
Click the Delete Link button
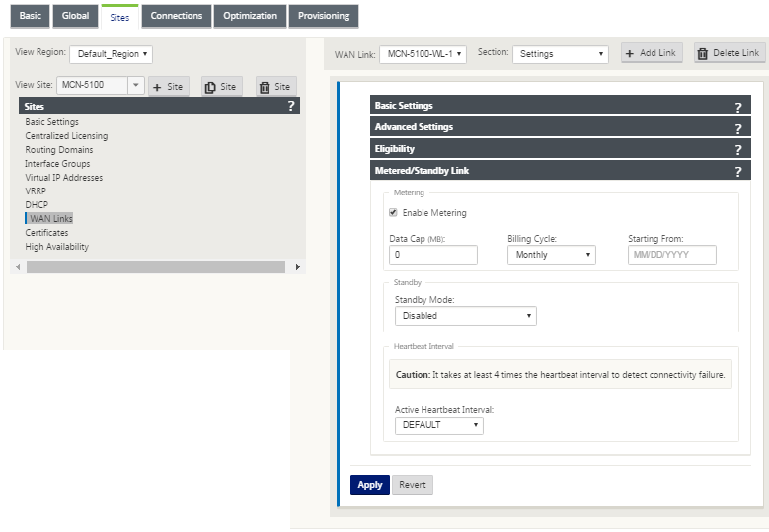point(729,53)
